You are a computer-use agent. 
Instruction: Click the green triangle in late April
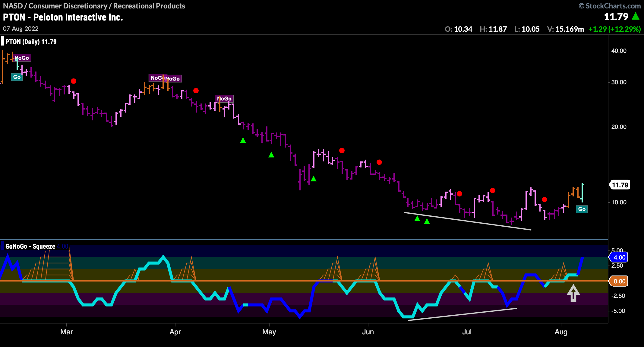243,140
